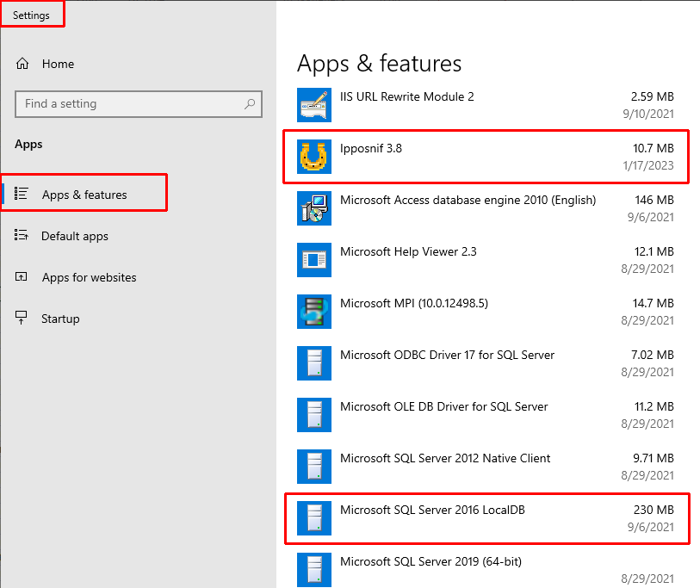Go to the Default apps section

(75, 236)
